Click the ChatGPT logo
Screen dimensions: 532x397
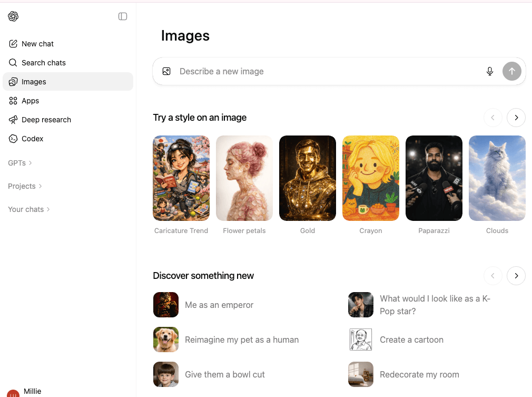tap(13, 16)
